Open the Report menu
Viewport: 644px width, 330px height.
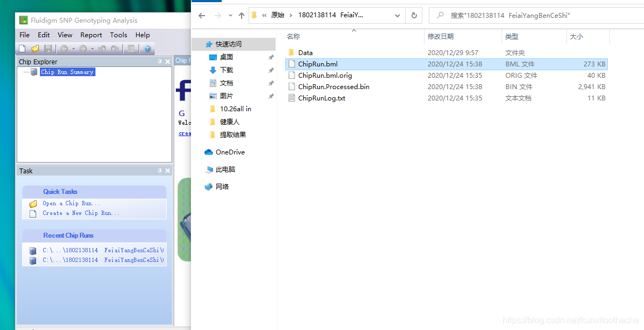(x=91, y=35)
